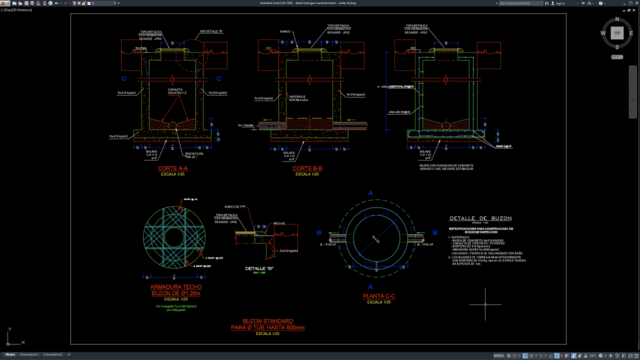Click the Save As icon

tap(32, 3)
